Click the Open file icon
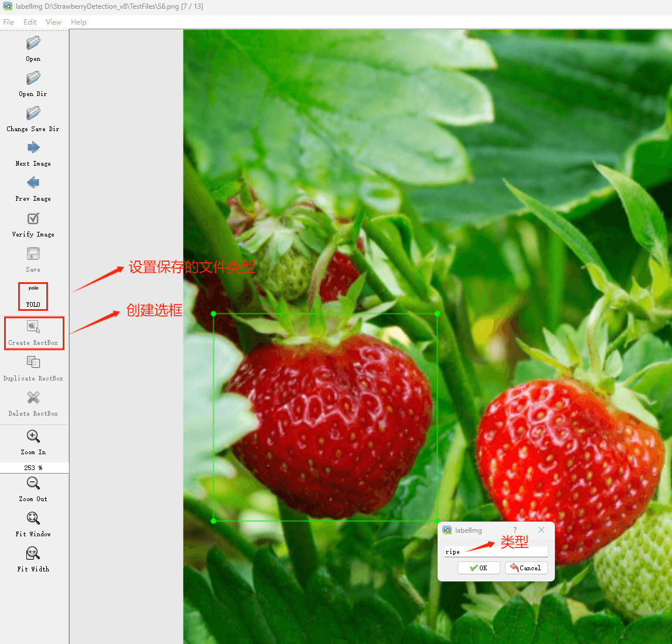This screenshot has height=644, width=672. click(33, 43)
